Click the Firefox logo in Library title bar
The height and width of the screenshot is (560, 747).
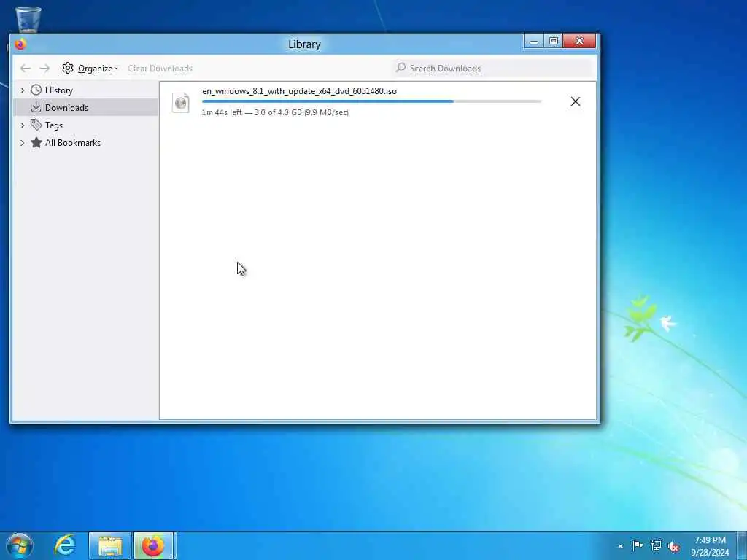pos(20,44)
